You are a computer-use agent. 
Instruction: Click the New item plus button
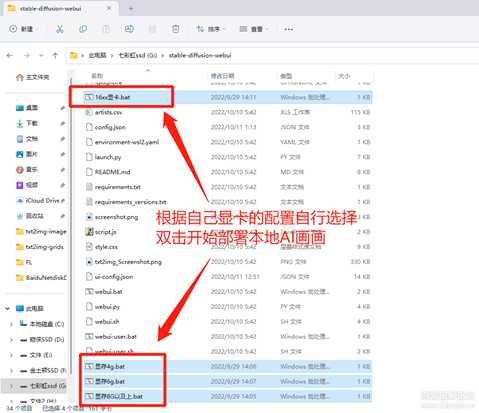pyautogui.click(x=22, y=29)
